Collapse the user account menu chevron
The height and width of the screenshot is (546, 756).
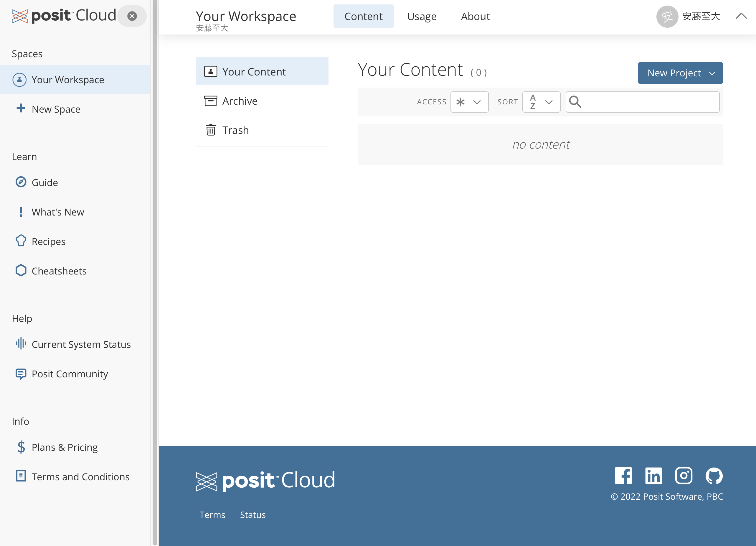[x=741, y=16]
